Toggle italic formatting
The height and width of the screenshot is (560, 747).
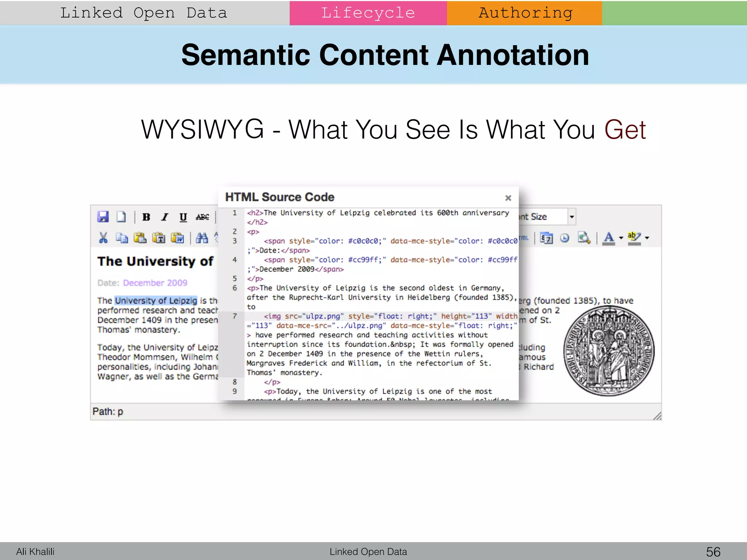(165, 217)
